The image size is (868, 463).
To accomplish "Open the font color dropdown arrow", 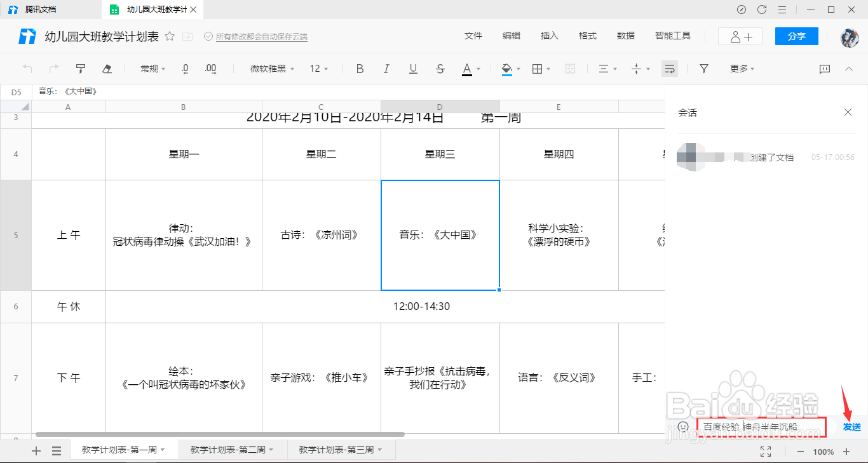I will click(x=478, y=69).
